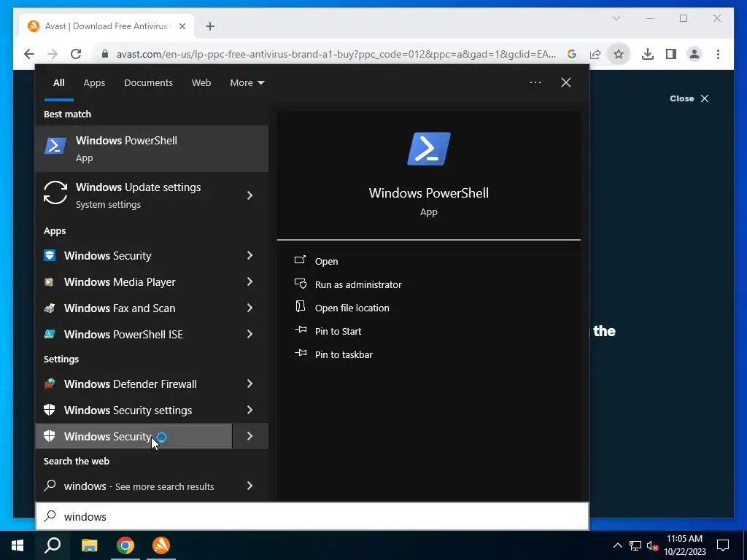Open the More filter dropdown

[x=247, y=83]
